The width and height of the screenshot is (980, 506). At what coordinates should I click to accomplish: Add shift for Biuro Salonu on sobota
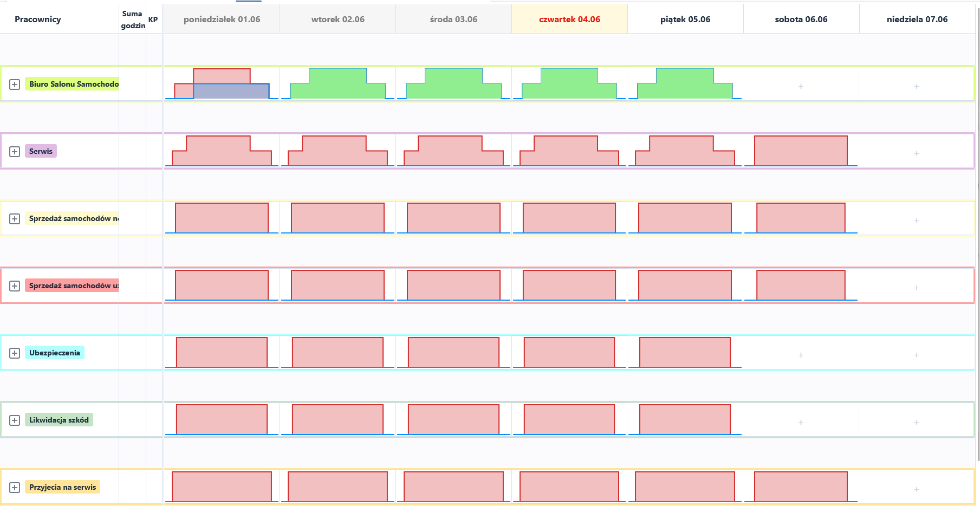pos(801,87)
